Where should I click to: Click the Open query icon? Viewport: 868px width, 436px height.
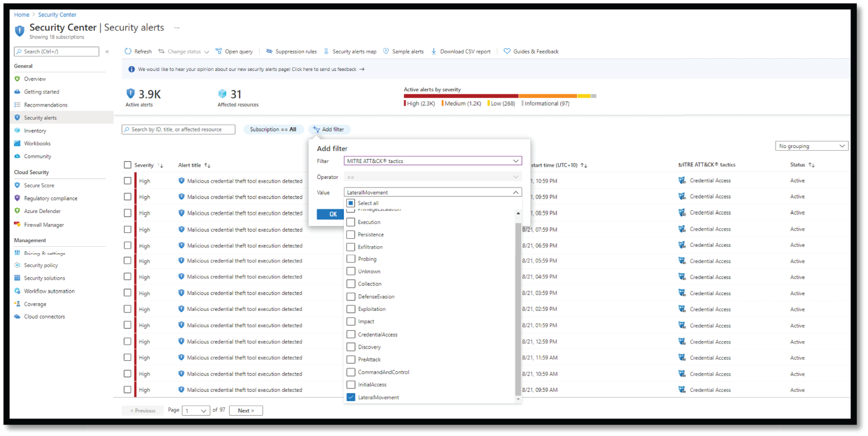pyautogui.click(x=219, y=51)
